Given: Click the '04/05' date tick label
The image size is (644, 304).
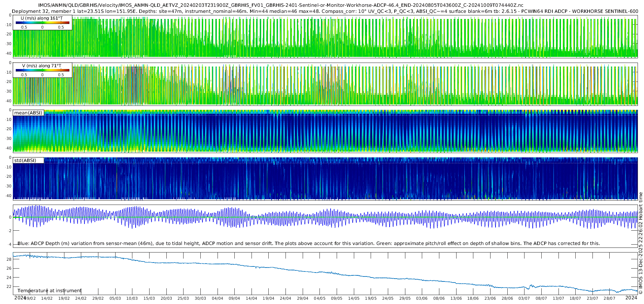Looking at the screenshot, I should pos(320,299).
